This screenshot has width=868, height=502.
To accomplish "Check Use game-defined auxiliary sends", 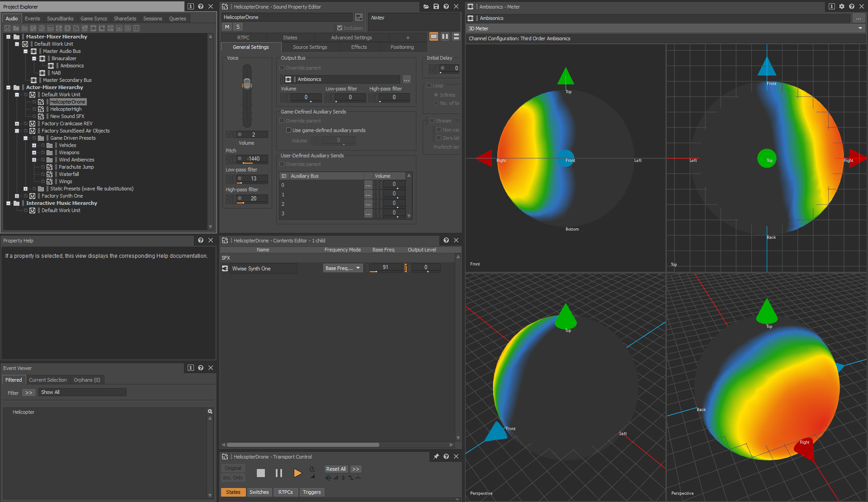I will tap(288, 130).
